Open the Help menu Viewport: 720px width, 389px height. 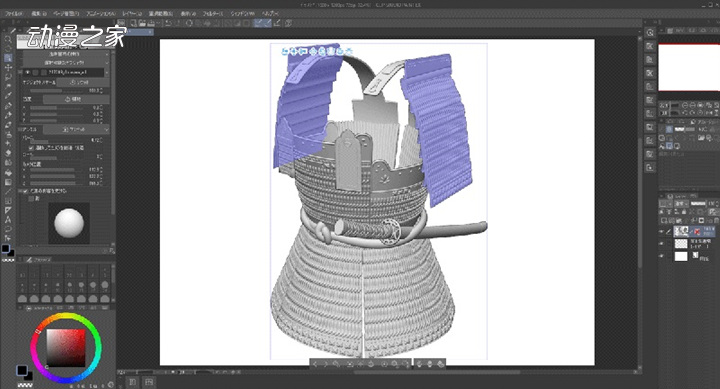[x=270, y=14]
